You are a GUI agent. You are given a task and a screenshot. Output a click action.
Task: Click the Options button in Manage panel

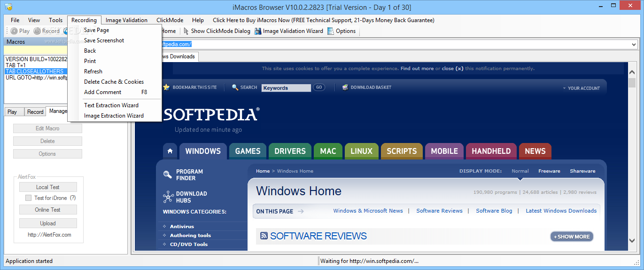point(47,154)
